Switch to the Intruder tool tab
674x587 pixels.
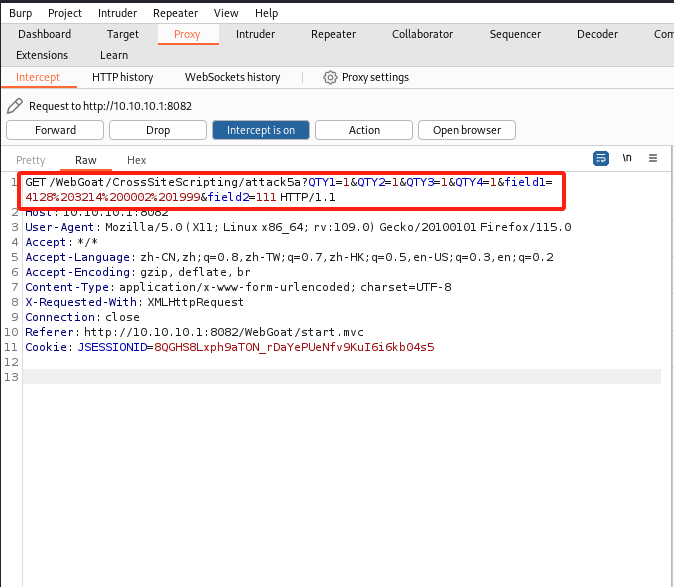pyautogui.click(x=255, y=34)
